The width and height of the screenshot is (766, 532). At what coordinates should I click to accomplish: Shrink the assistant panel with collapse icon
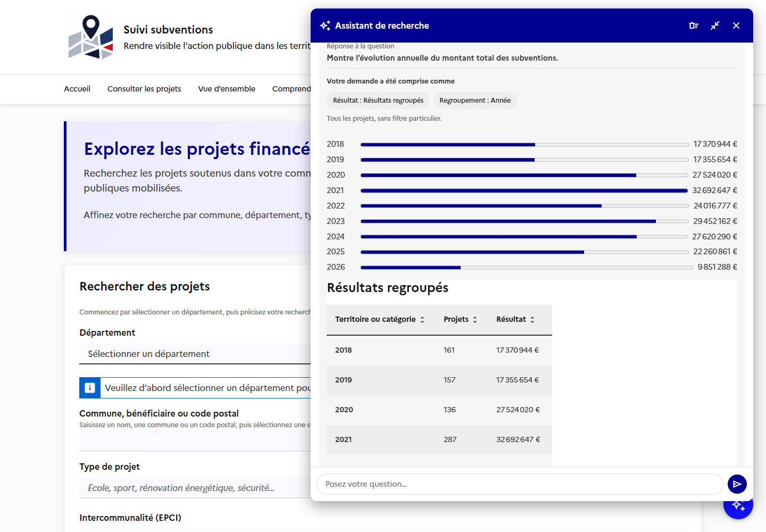(x=715, y=26)
